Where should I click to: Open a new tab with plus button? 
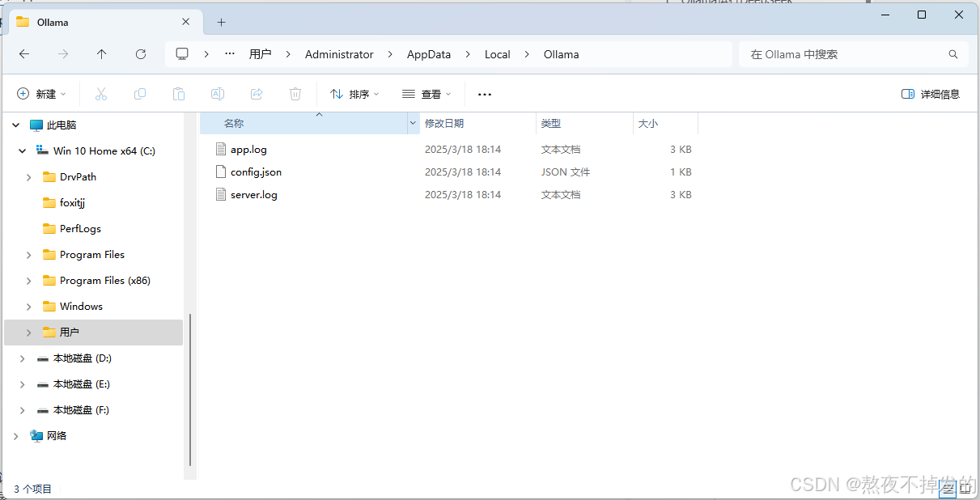222,23
